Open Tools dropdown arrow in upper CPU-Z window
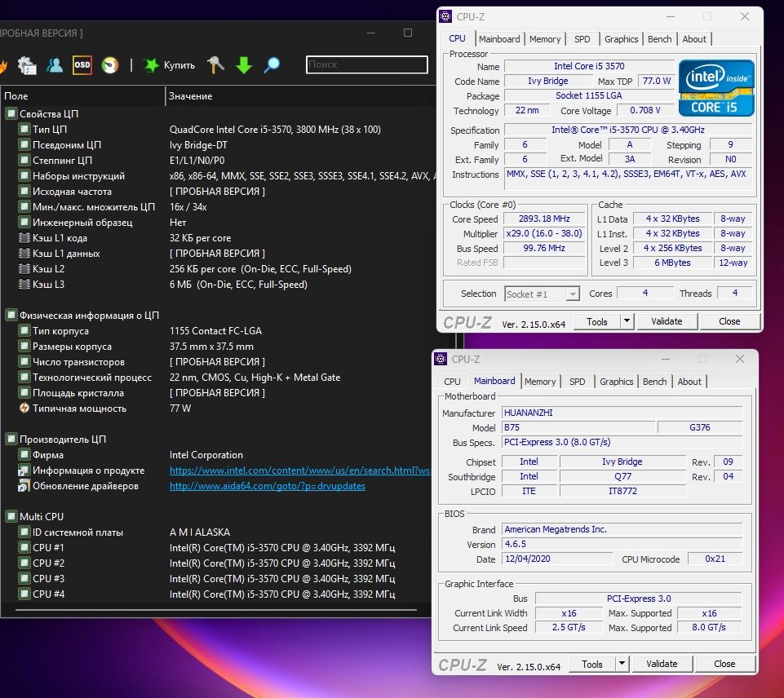784x698 pixels. (627, 322)
